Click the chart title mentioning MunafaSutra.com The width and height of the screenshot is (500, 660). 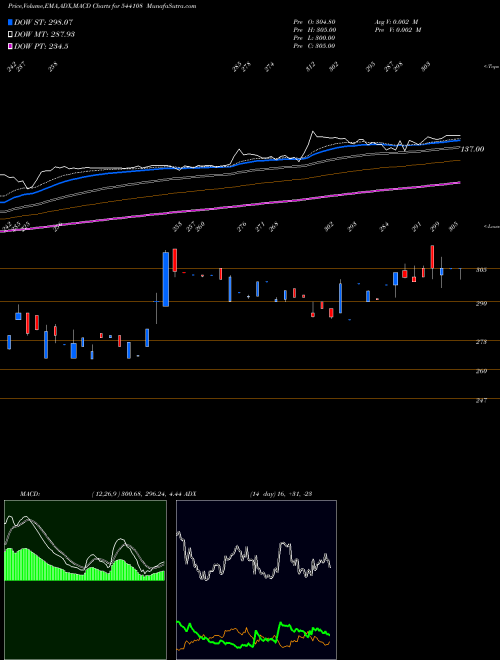coord(102,6)
